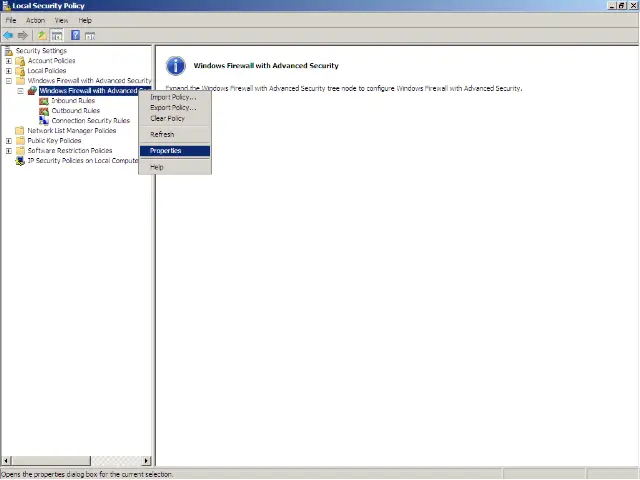Click the Public Key Policies folder icon
Screen dimensions: 640x480
20,141
